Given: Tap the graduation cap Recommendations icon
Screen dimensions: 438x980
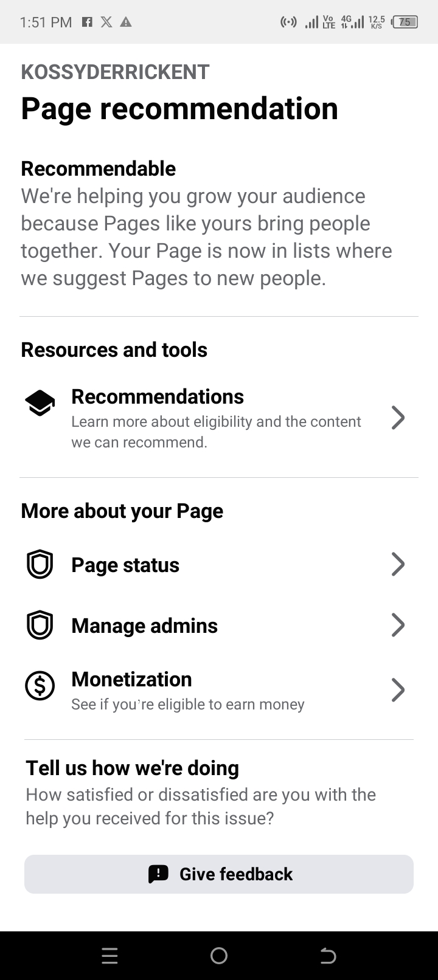Looking at the screenshot, I should coord(40,402).
